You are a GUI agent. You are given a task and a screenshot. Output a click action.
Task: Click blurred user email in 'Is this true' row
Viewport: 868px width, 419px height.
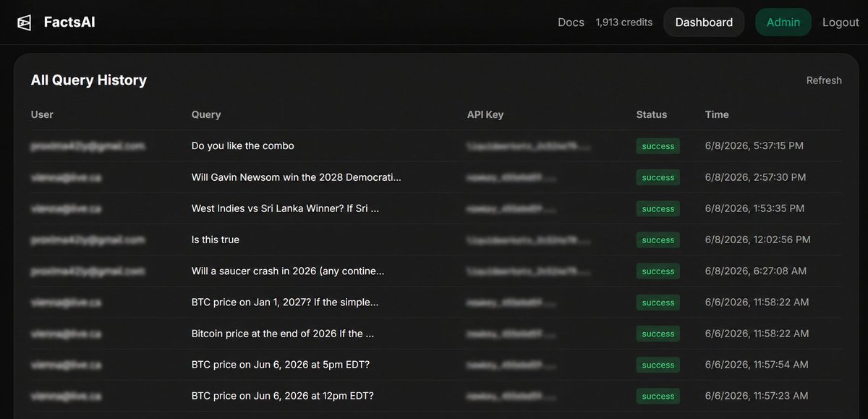[88, 240]
